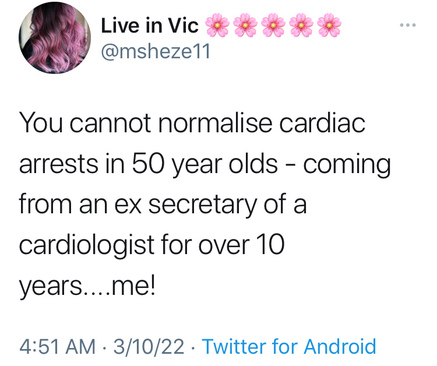
Task: Click the 4:51 AM timestamp
Action: point(57,346)
